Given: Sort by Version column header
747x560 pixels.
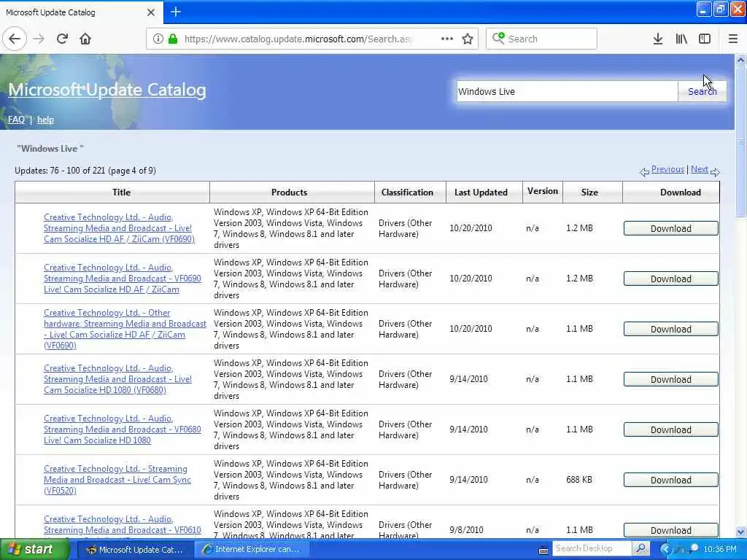Looking at the screenshot, I should pyautogui.click(x=543, y=191).
